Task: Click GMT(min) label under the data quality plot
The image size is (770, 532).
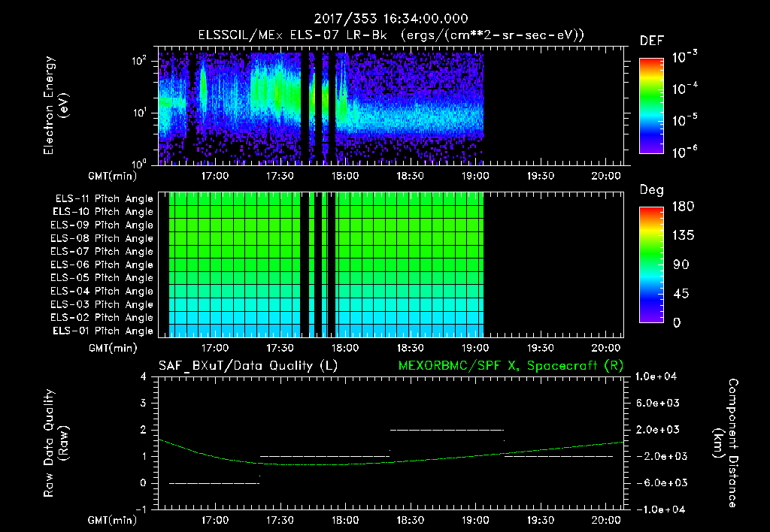Action: pos(113,520)
